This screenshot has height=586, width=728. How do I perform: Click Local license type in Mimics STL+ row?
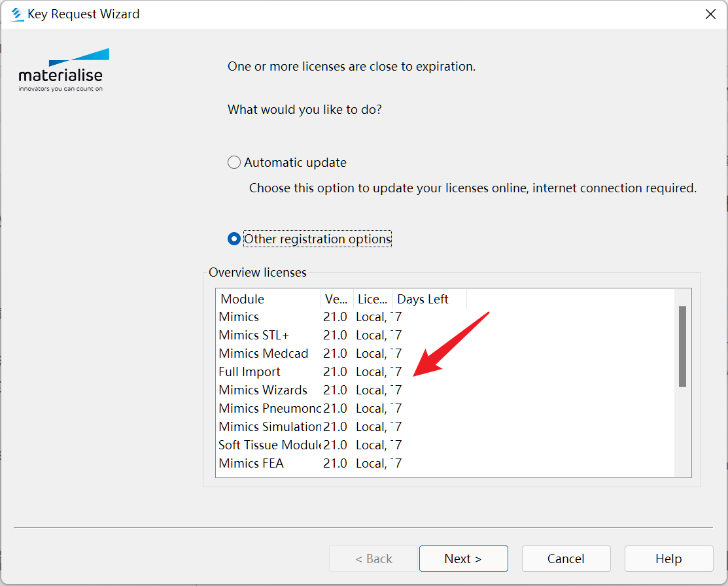point(372,335)
